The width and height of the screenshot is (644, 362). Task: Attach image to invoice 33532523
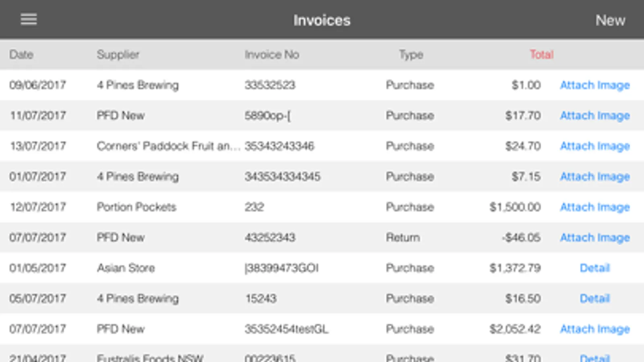pyautogui.click(x=594, y=85)
